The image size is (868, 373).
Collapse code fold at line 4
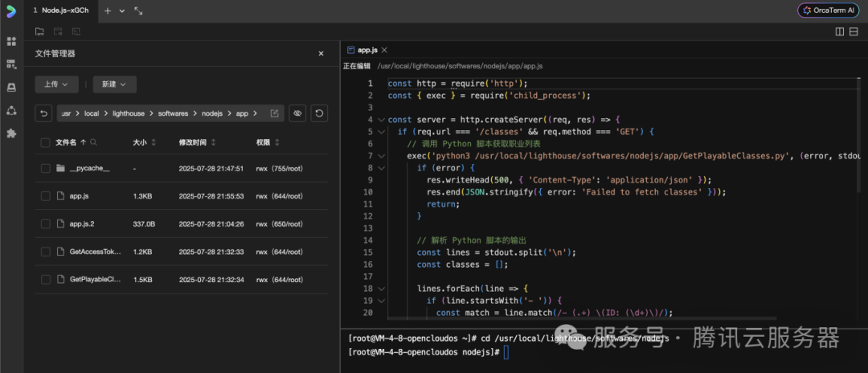pos(381,120)
